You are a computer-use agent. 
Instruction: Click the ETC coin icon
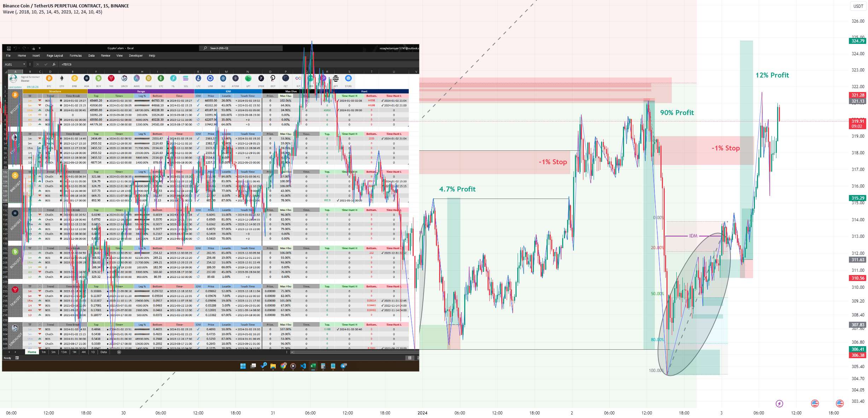click(161, 78)
